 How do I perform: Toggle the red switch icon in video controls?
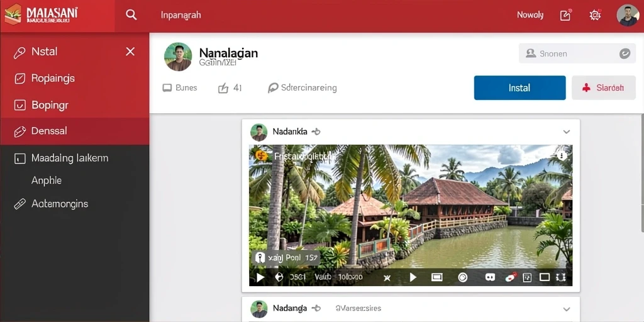[511, 277]
